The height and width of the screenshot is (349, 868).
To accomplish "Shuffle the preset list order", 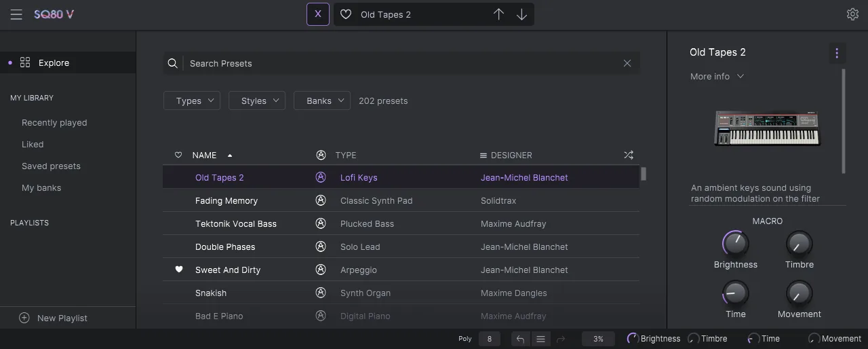I will point(629,155).
